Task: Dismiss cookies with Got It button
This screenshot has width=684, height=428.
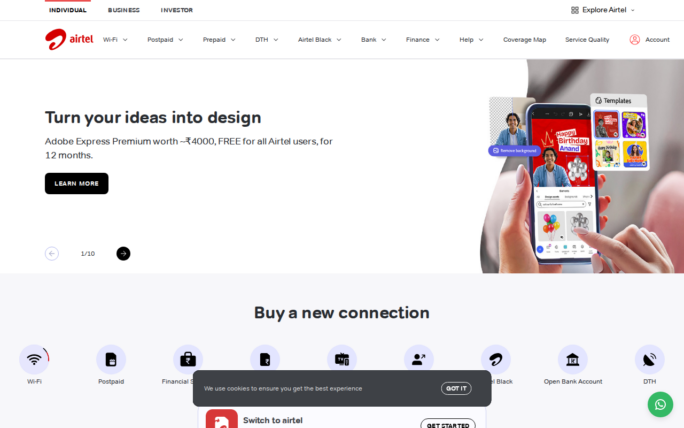Action: click(456, 388)
